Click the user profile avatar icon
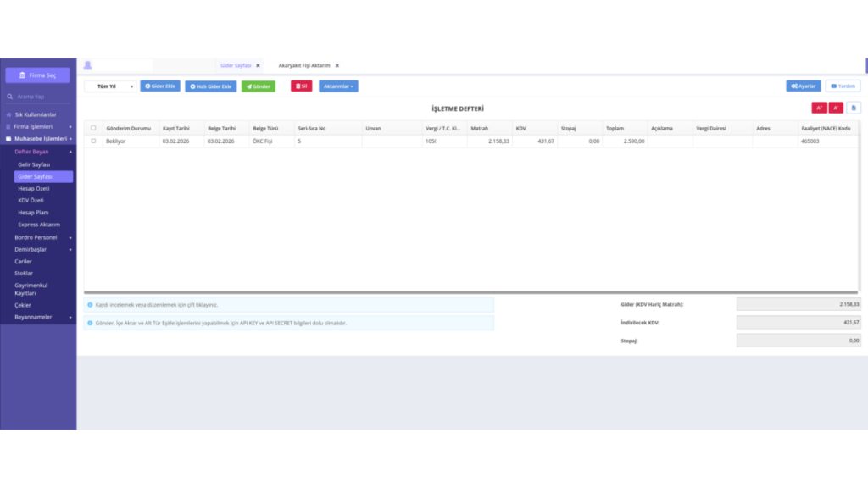 87,65
